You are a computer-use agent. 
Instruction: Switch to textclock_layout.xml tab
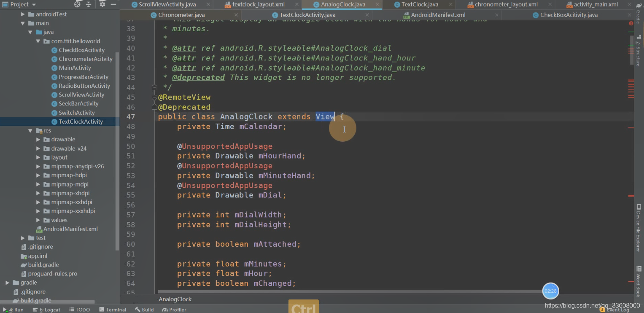[x=258, y=4]
